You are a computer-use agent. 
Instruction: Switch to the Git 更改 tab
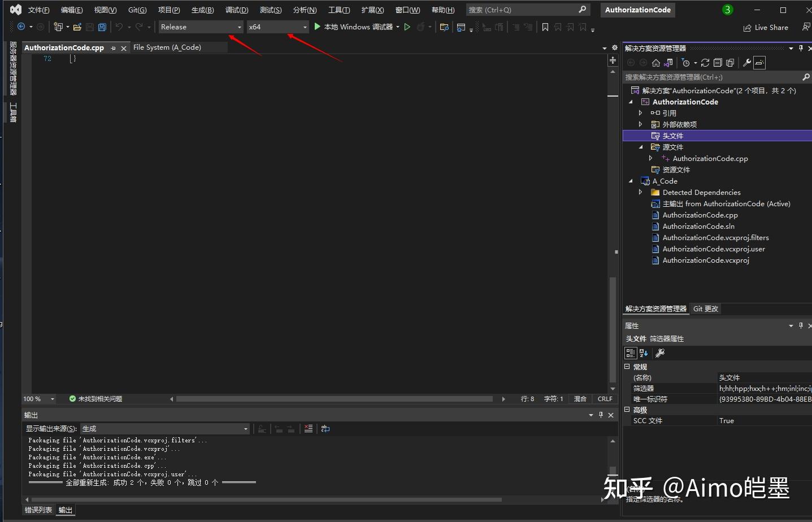coord(705,308)
